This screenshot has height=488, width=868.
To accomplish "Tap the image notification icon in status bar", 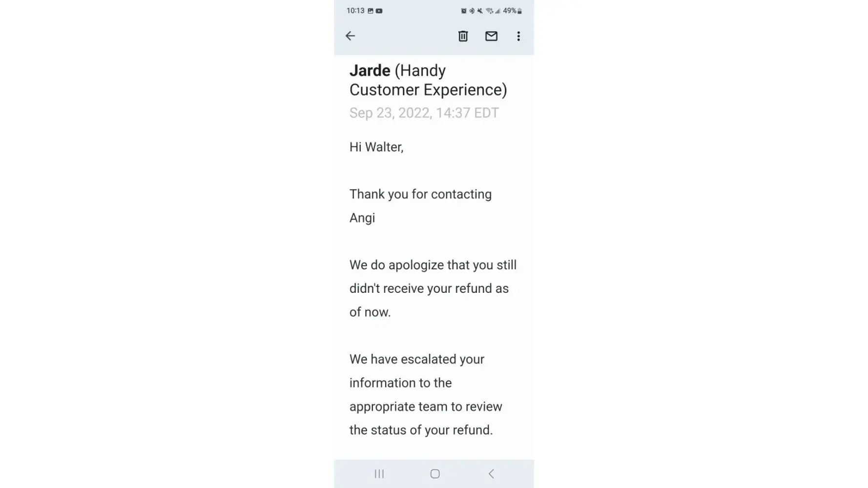I will click(371, 11).
